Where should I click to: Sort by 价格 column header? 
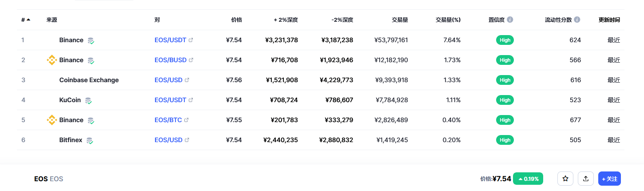pos(237,20)
